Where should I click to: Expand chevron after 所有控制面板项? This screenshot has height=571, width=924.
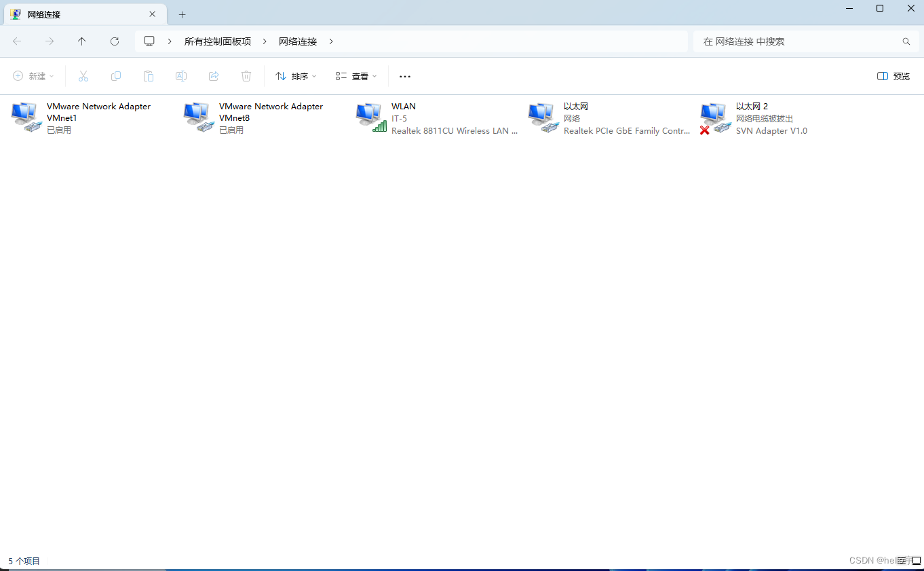[265, 41]
